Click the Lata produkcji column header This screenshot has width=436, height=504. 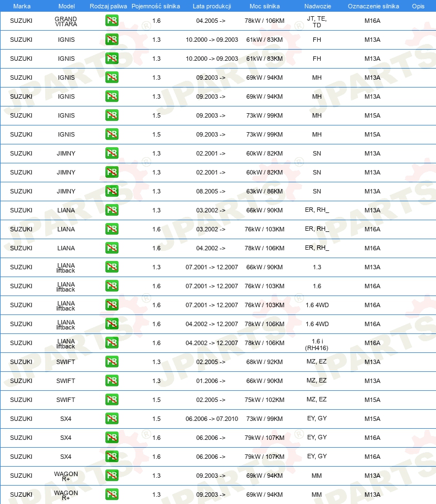[212, 6]
